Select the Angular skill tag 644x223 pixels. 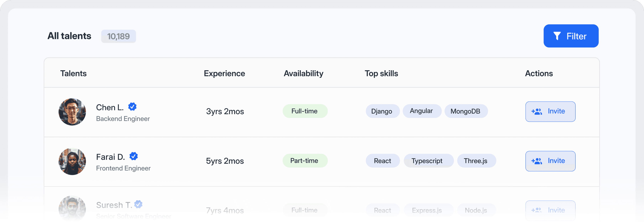421,111
